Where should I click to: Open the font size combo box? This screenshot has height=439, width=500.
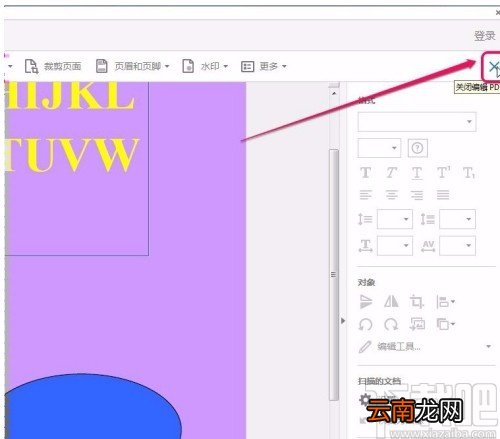coord(379,148)
